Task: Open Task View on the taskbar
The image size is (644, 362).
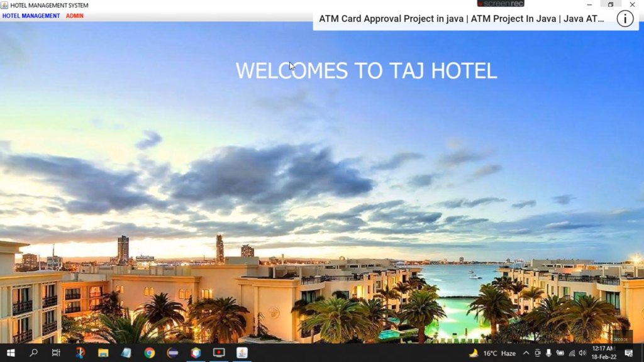Action: 56,353
